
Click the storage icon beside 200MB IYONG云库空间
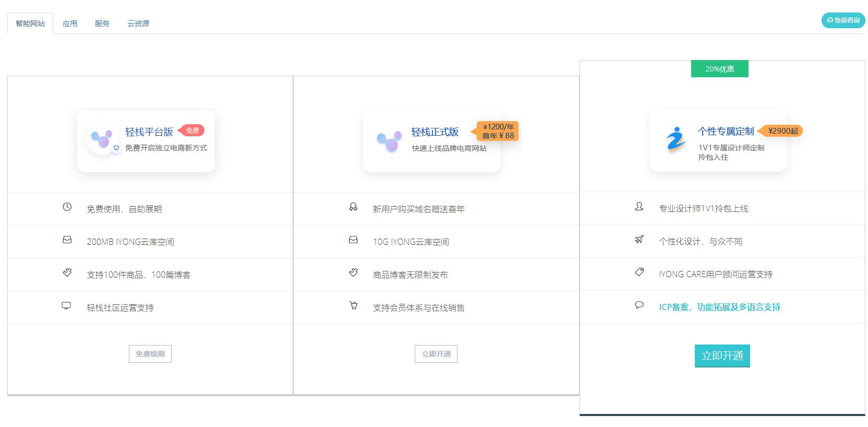pyautogui.click(x=67, y=240)
